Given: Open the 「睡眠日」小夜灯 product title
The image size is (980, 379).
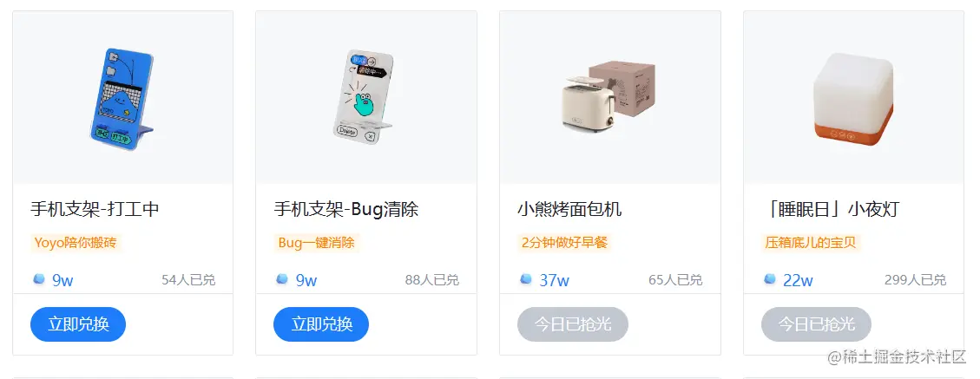Looking at the screenshot, I should [830, 209].
